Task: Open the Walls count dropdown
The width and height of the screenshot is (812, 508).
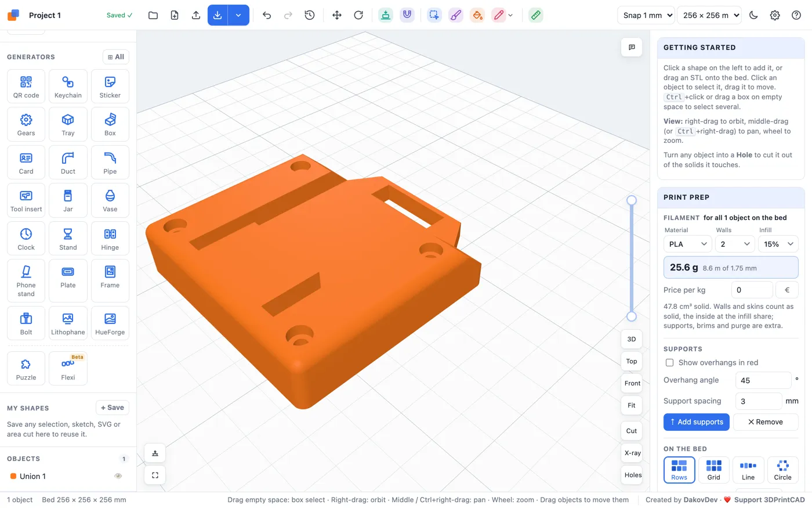Action: point(735,244)
